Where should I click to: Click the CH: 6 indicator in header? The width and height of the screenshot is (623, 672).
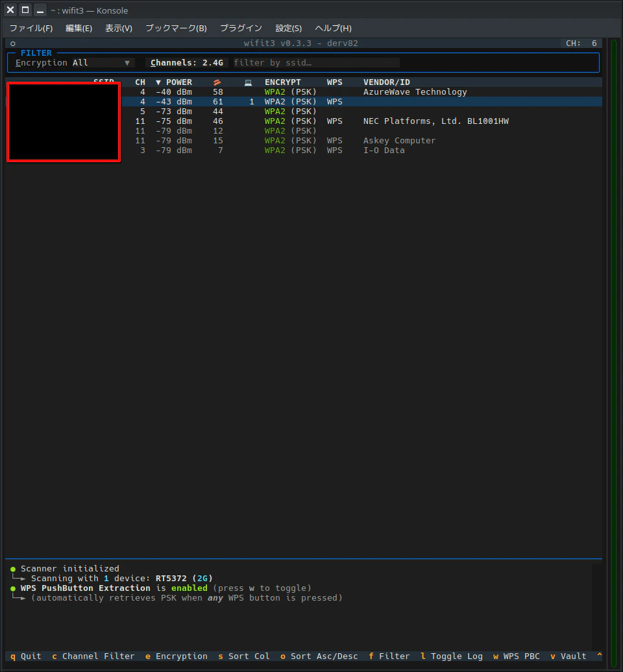pos(581,43)
